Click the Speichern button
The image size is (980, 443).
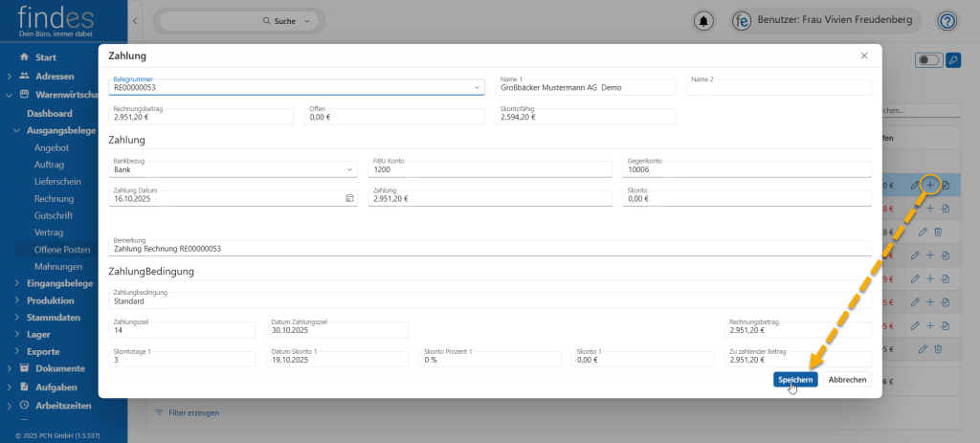795,380
